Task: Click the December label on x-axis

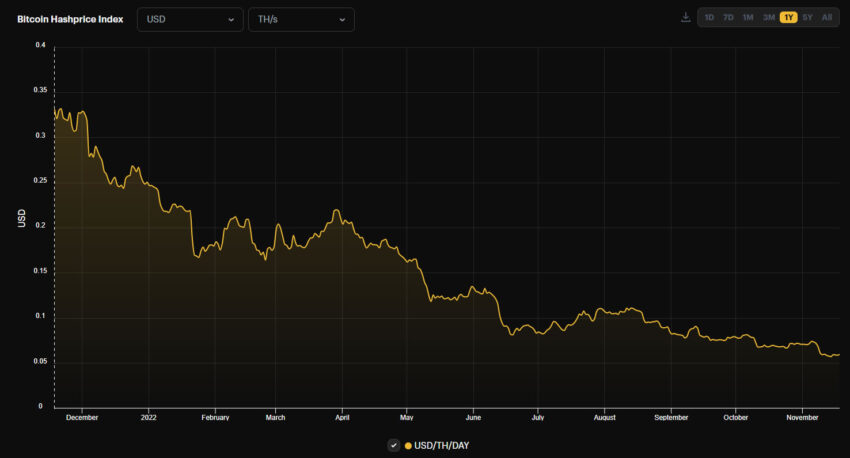Action: point(82,417)
